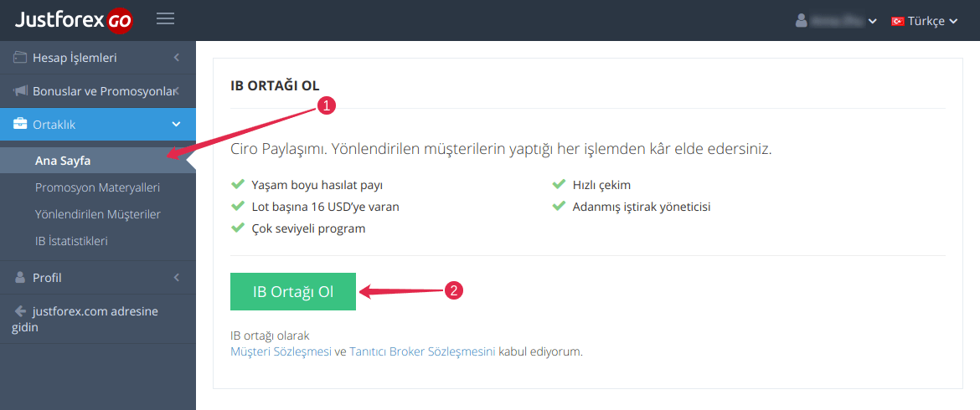Click the user profile avatar icon
980x410 pixels.
pyautogui.click(x=801, y=21)
